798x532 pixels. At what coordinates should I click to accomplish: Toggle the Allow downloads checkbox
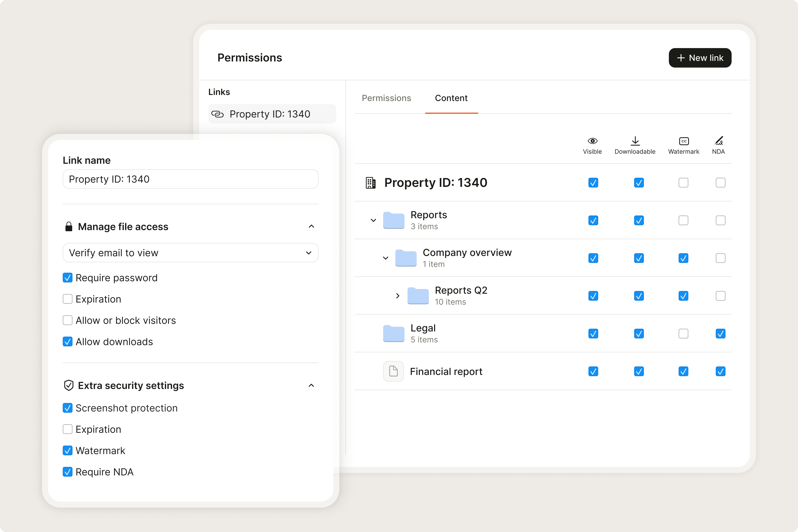(x=68, y=342)
